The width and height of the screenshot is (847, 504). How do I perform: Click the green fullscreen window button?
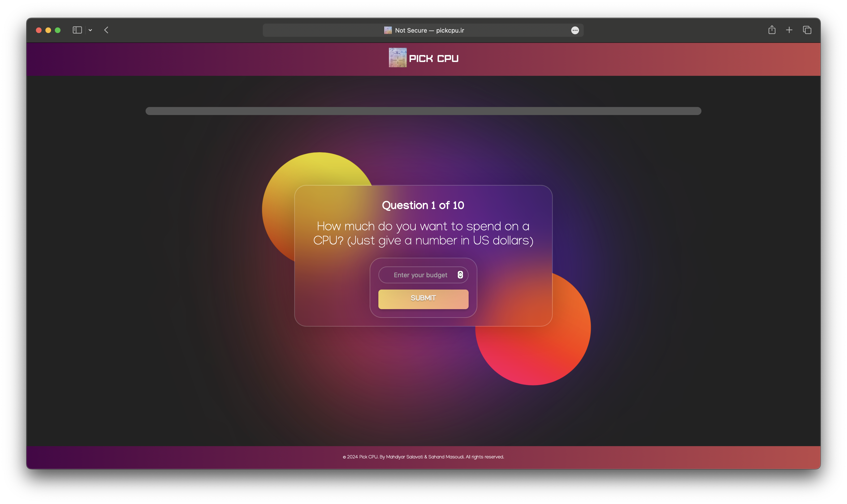(x=58, y=30)
